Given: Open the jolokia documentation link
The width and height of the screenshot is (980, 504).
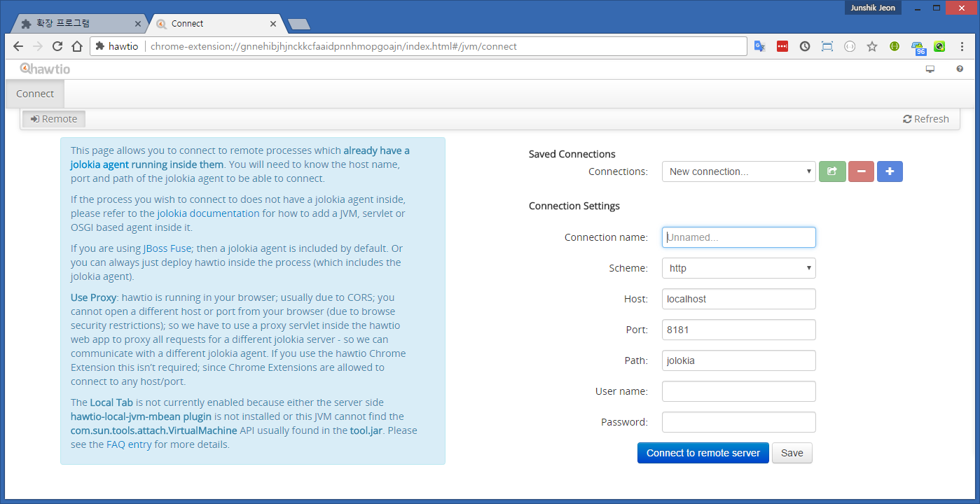Looking at the screenshot, I should (208, 213).
